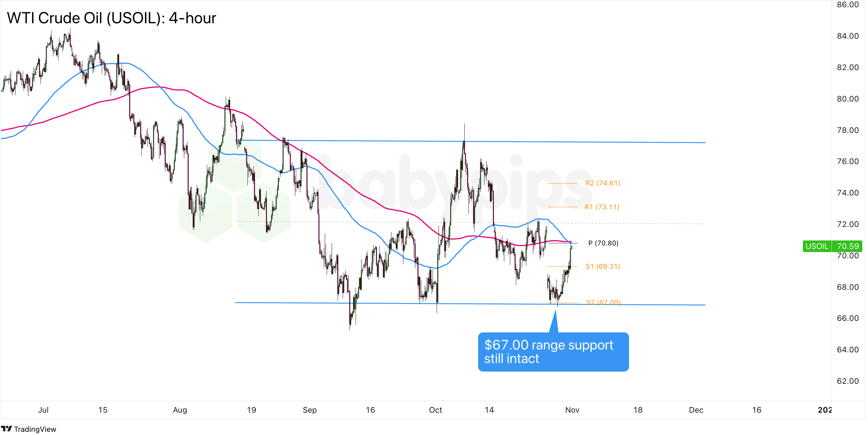Screen dimensions: 868x435
Task: Select the S1 (69.31) support label
Action: tap(603, 266)
